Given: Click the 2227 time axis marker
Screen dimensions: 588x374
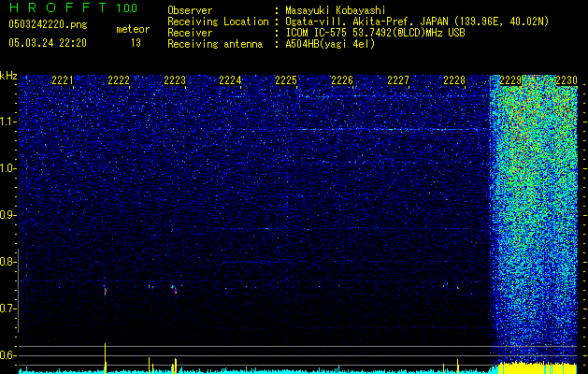Looking at the screenshot, I should 398,80.
